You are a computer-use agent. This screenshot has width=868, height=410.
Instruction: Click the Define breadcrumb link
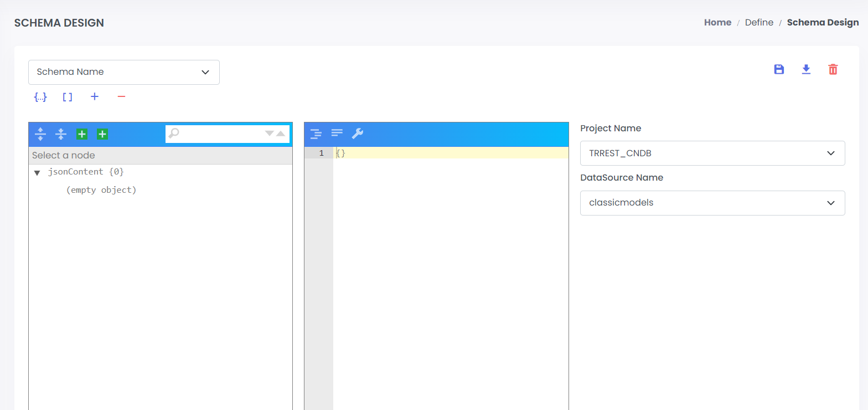(x=759, y=23)
